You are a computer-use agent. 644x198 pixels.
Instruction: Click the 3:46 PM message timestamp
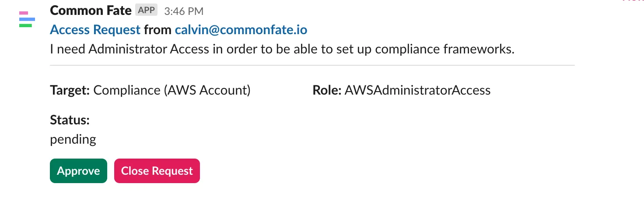pyautogui.click(x=183, y=11)
